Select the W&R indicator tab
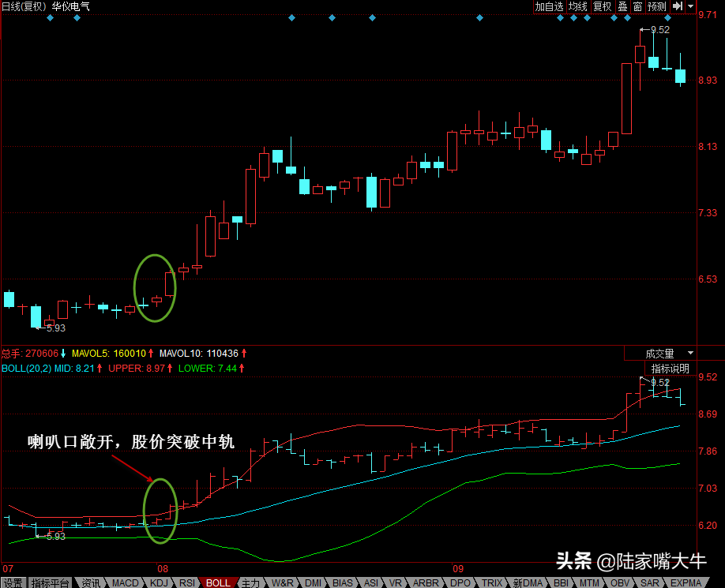The width and height of the screenshot is (725, 588). [x=282, y=582]
